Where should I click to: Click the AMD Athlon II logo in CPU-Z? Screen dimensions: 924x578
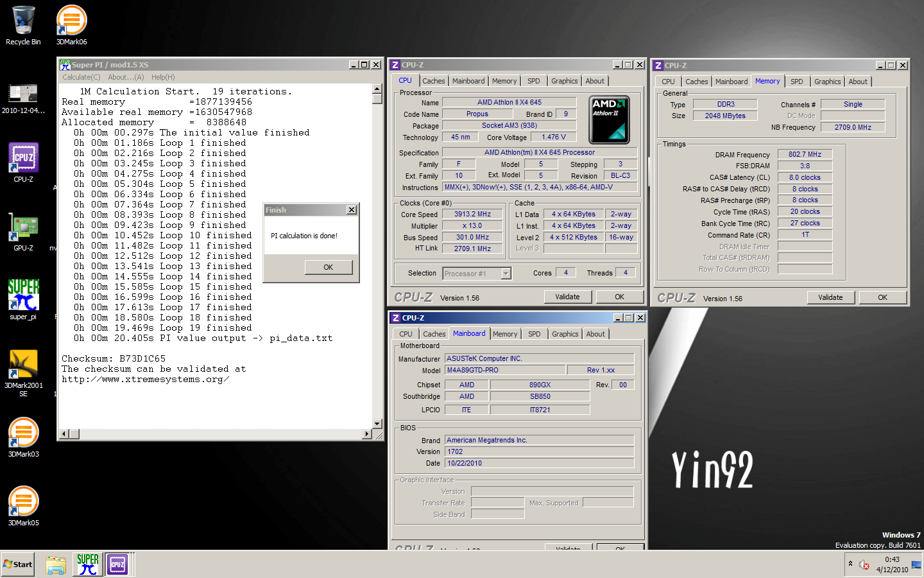pos(609,119)
